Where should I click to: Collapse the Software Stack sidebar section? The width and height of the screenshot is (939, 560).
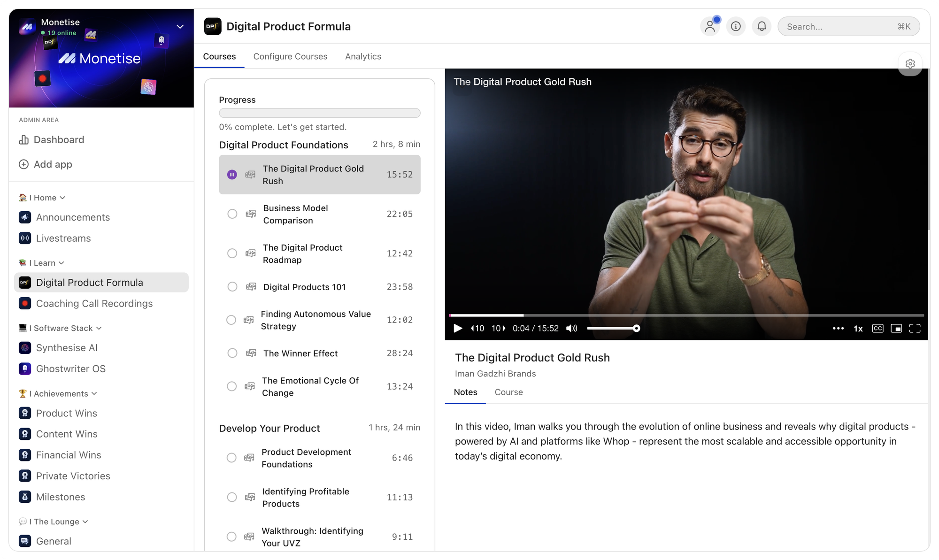click(x=99, y=328)
